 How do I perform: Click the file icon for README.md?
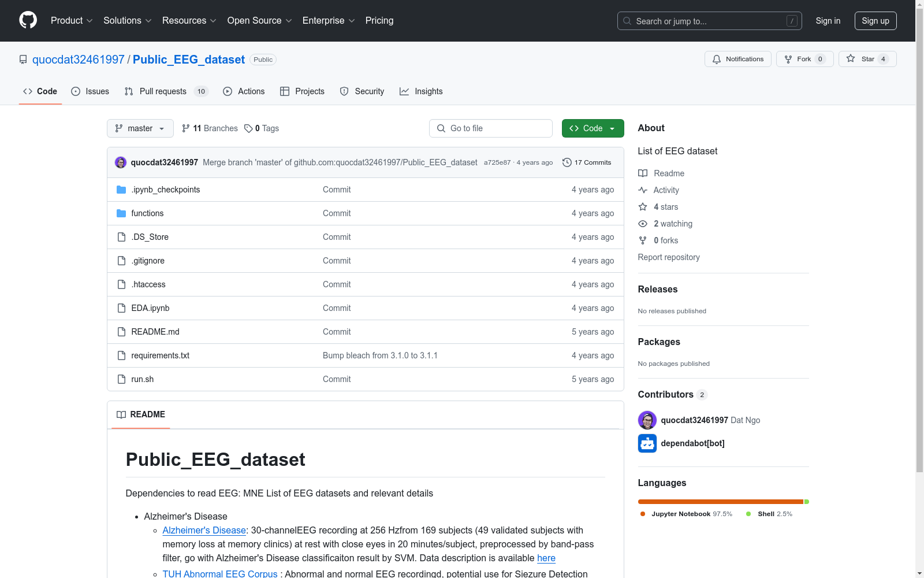tap(121, 332)
